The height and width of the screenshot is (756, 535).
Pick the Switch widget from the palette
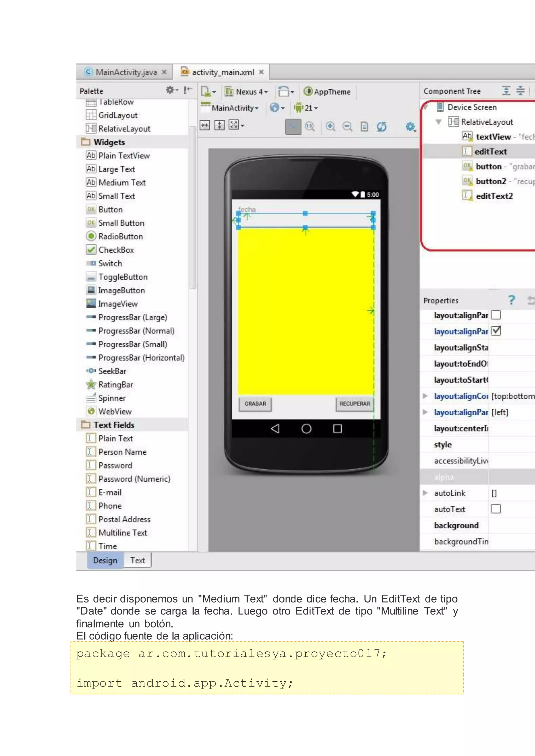coord(104,263)
